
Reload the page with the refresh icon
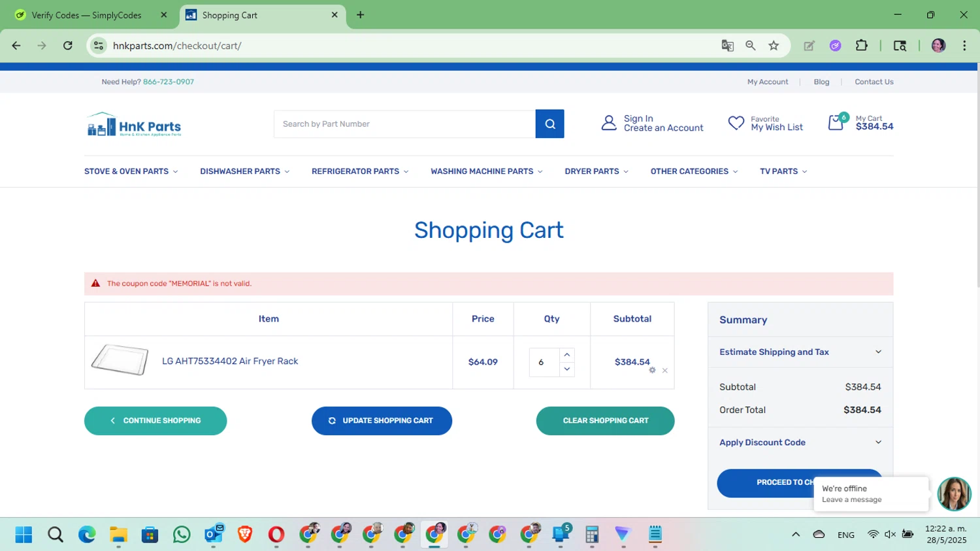click(68, 46)
